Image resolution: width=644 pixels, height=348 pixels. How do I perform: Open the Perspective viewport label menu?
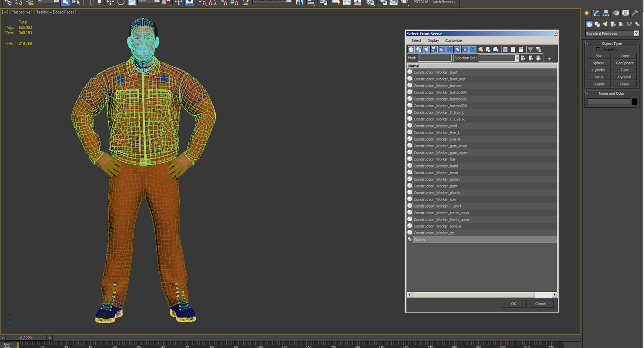[21, 12]
